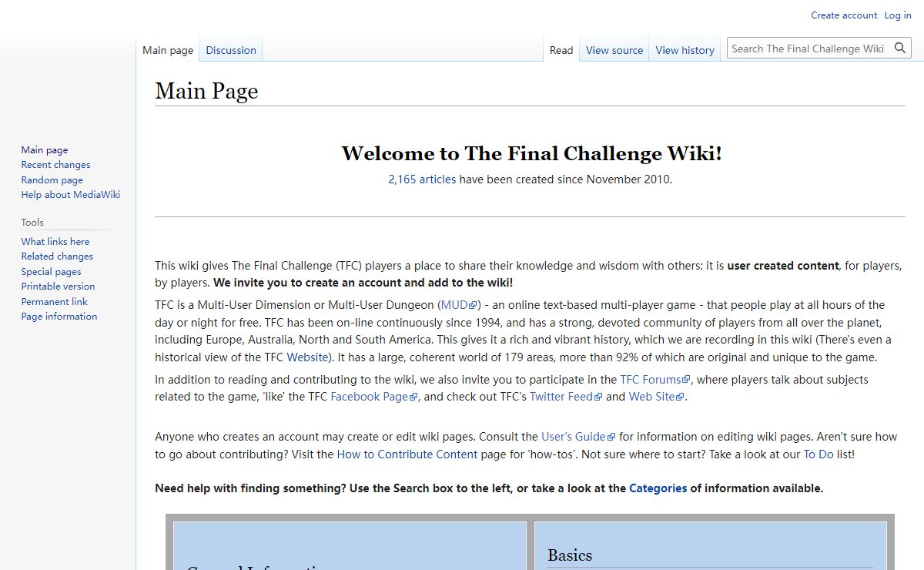Click the Main Page heading

click(206, 91)
